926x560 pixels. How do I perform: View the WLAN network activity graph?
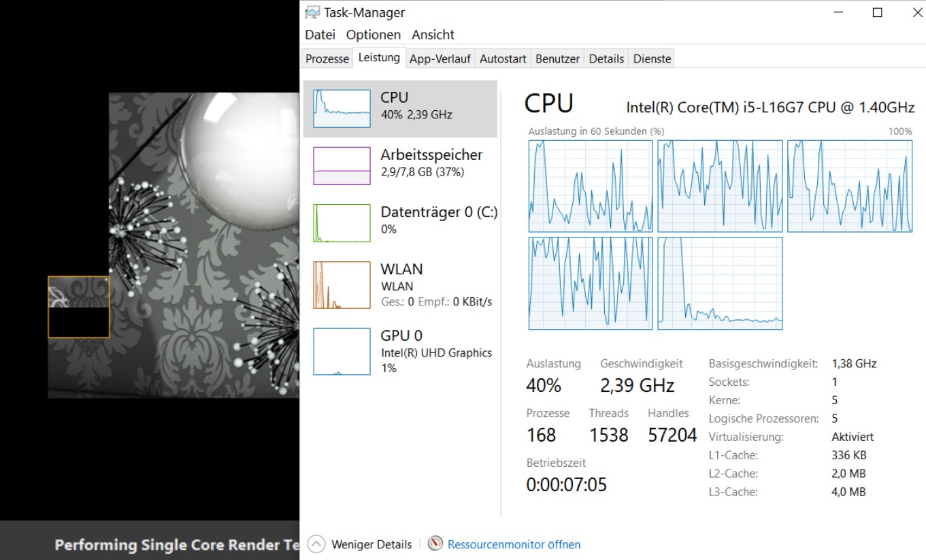(x=400, y=284)
